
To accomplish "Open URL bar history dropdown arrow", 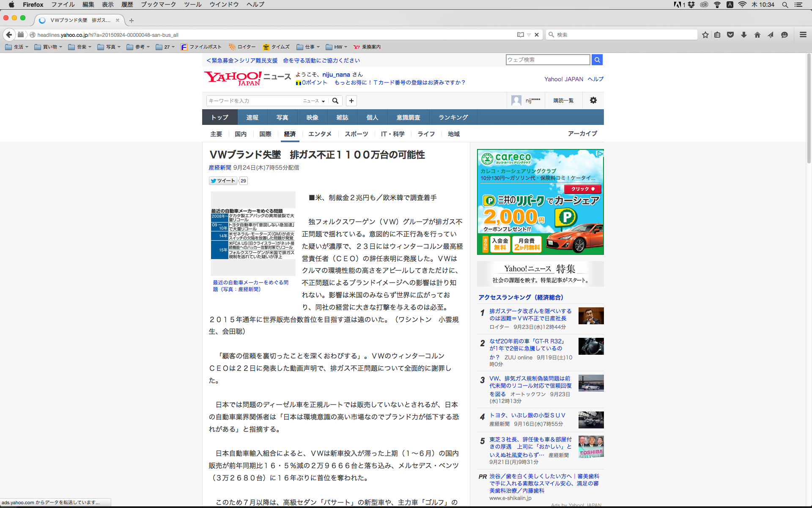I will click(529, 35).
